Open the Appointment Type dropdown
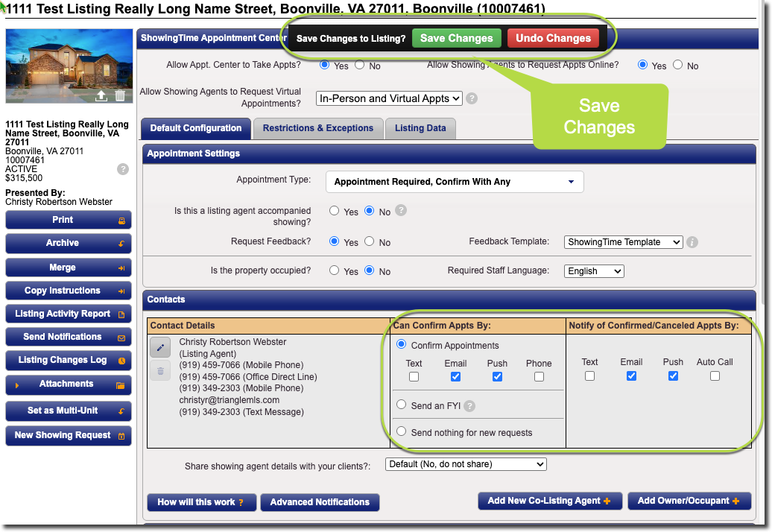 [455, 182]
